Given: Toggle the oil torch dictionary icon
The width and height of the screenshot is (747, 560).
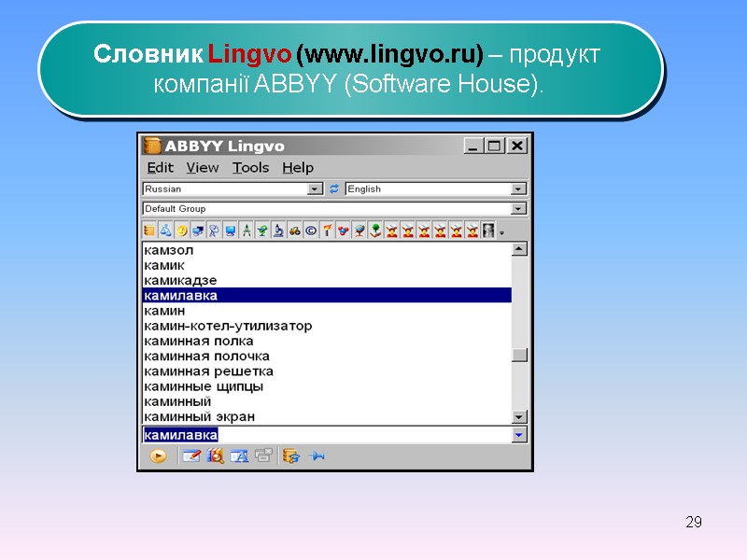Looking at the screenshot, I should click(327, 231).
